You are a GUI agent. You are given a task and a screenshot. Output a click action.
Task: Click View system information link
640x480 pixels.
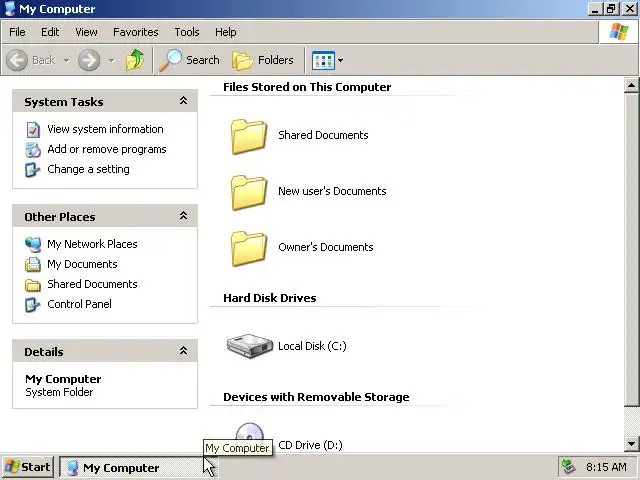click(x=105, y=129)
